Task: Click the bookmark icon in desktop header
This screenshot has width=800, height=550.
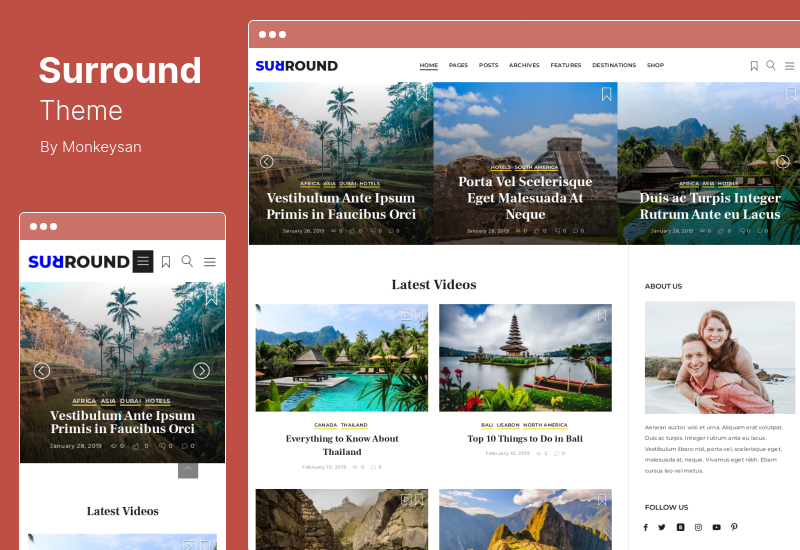Action: point(754,66)
